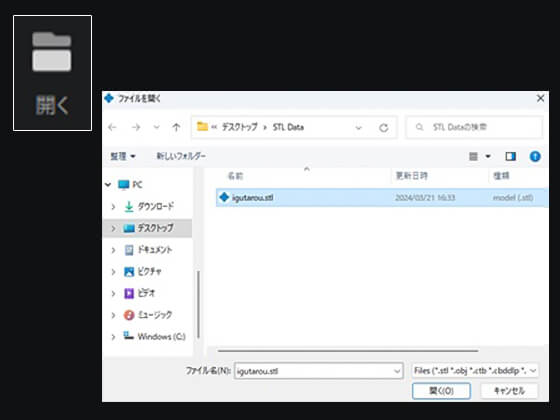
Task: Toggle the preview pane icon
Action: coord(510,156)
